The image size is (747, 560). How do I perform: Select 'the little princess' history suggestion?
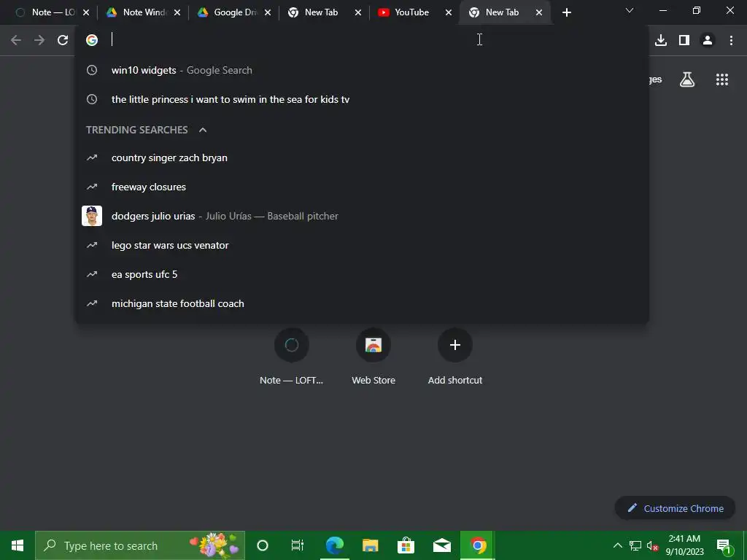coord(362,99)
